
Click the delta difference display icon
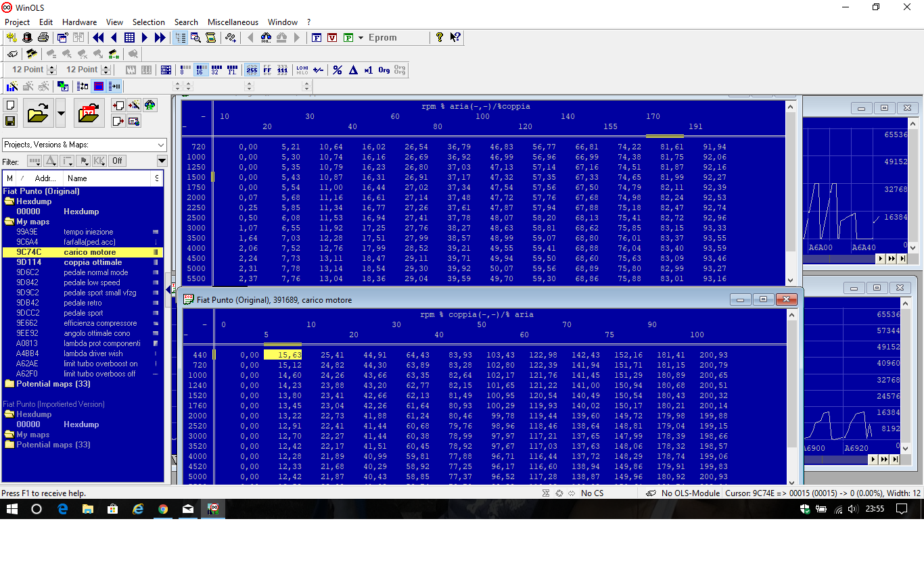pos(353,70)
